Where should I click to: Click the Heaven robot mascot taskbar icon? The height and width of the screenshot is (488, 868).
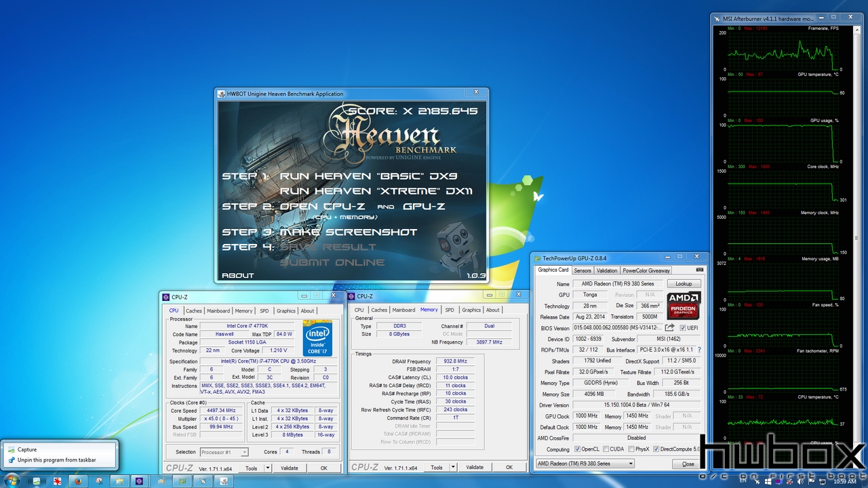coord(223,481)
